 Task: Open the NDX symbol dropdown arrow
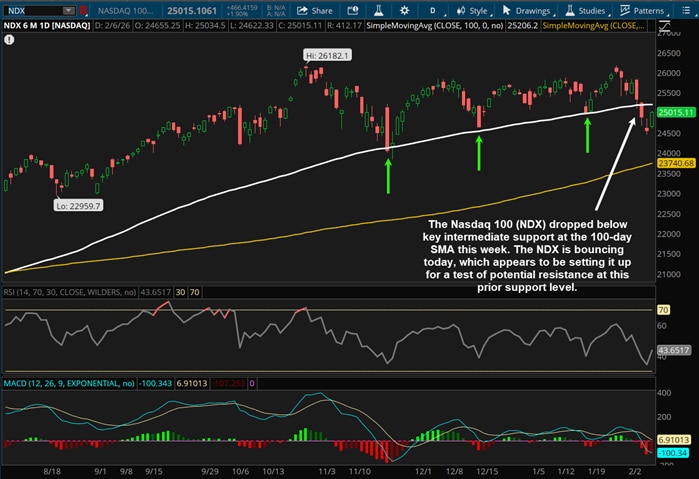click(68, 11)
